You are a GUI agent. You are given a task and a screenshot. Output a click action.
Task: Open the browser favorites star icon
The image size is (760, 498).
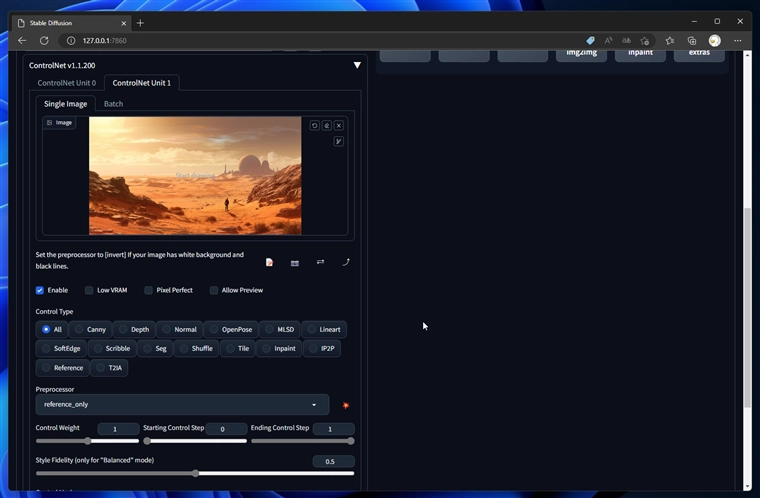670,40
